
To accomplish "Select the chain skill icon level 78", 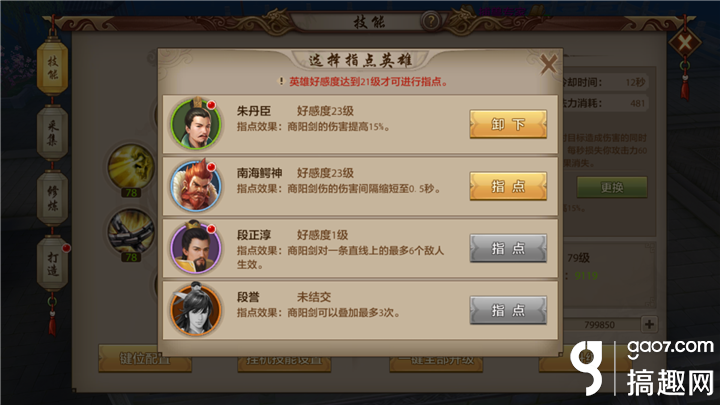I will point(132,233).
